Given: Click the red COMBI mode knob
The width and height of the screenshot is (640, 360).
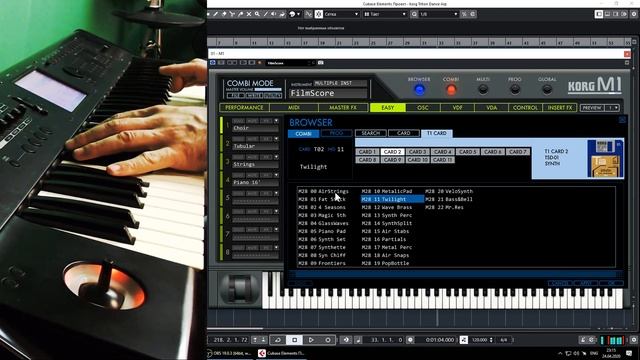Looking at the screenshot, I should click(x=451, y=90).
